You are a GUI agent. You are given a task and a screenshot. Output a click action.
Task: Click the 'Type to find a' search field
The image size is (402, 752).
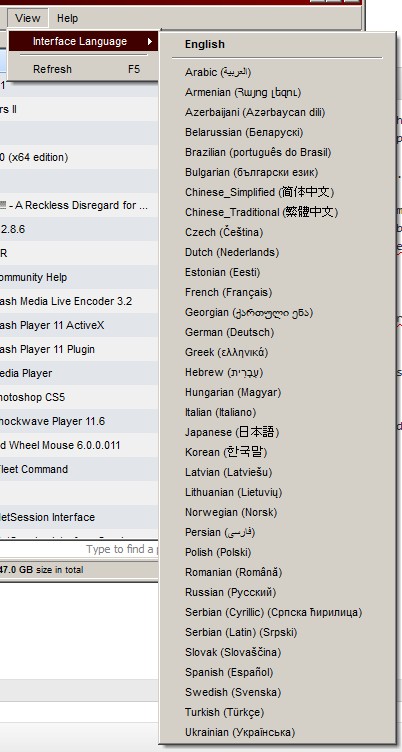point(79,549)
